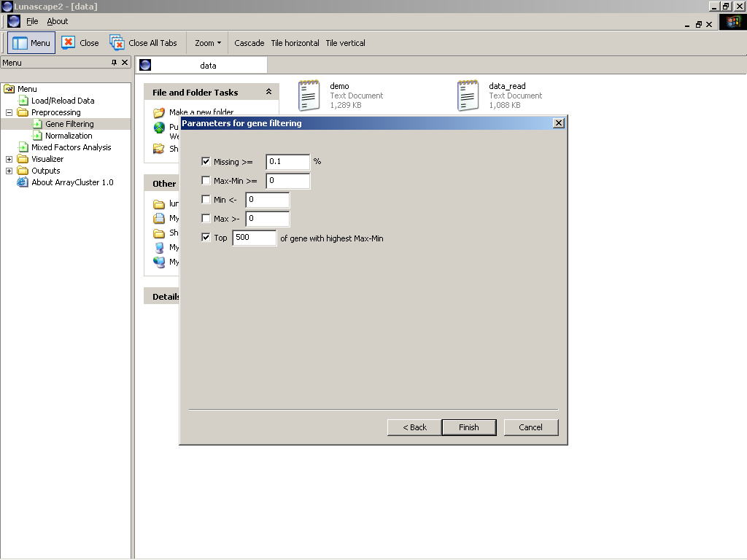The height and width of the screenshot is (560, 747).
Task: Click Tile vertical in the toolbar
Action: 345,43
